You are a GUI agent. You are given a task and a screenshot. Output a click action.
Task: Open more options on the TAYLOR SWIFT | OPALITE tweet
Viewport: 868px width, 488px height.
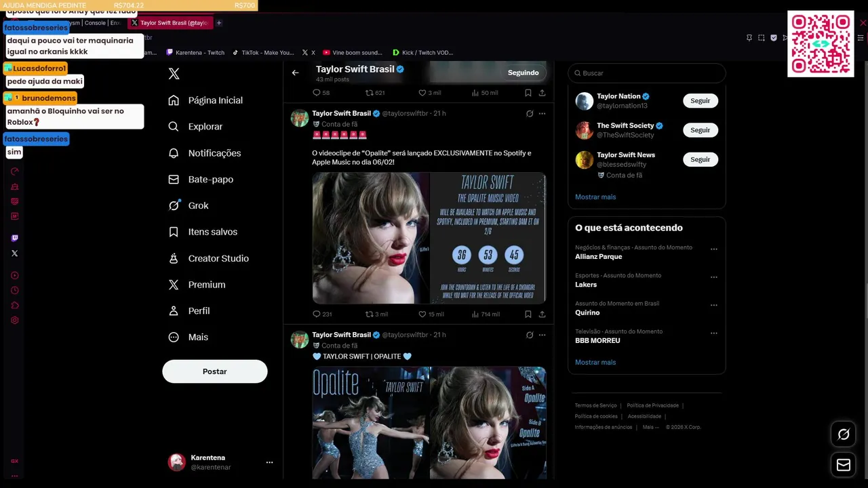click(x=542, y=335)
